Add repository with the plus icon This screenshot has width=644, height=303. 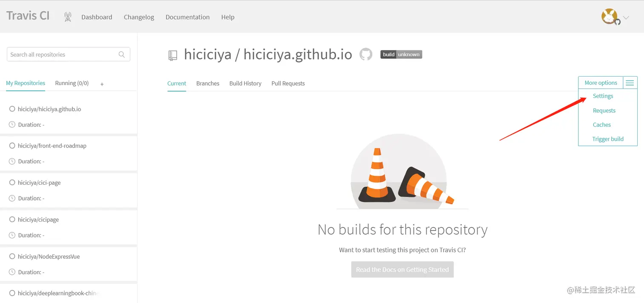pyautogui.click(x=102, y=84)
